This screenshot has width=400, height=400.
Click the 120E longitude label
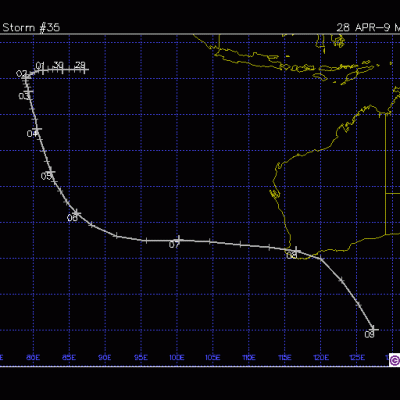pos(321,358)
